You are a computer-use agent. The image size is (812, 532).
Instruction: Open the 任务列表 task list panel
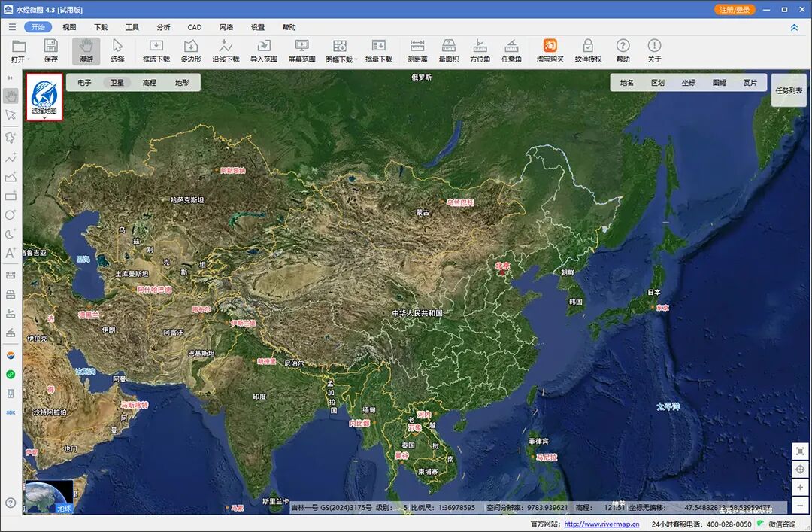click(789, 90)
